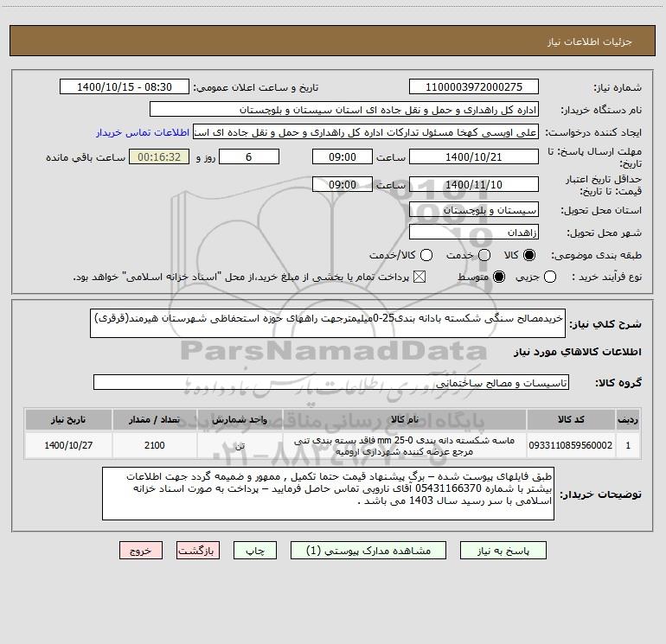This screenshot has width=666, height=644.
Task: Click the price validity date 1400/11/10
Action: 474,184
